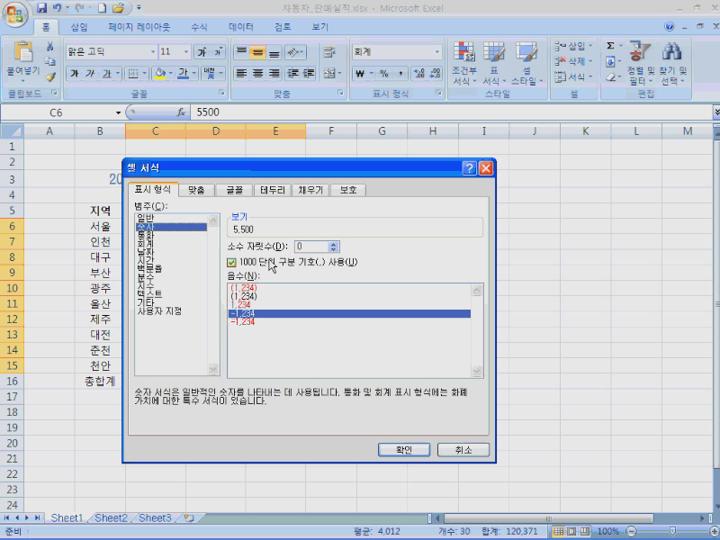Viewport: 720px width, 540px height.
Task: Open Sort & Filter (정렬 및 필터) menu
Action: [641, 63]
